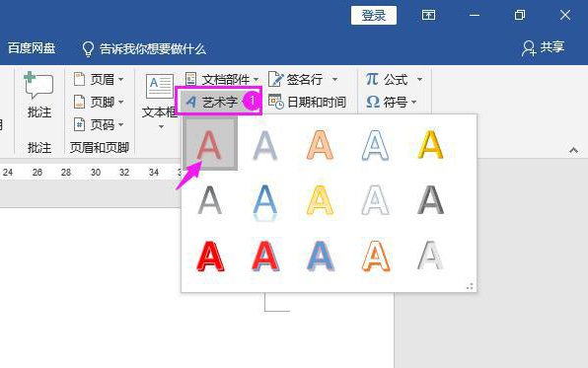Pick the red with gray shadow WordArt style
This screenshot has height=368, width=588.
[264, 257]
